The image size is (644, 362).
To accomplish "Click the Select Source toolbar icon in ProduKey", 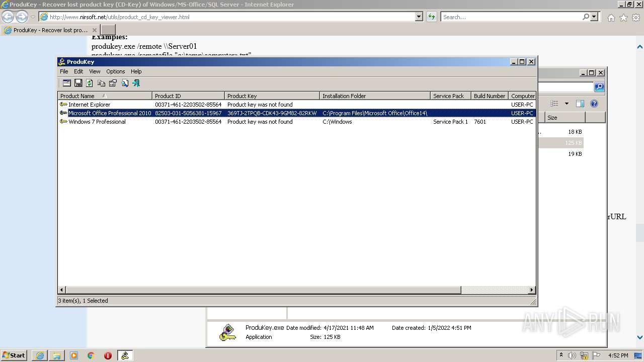I will (x=66, y=83).
